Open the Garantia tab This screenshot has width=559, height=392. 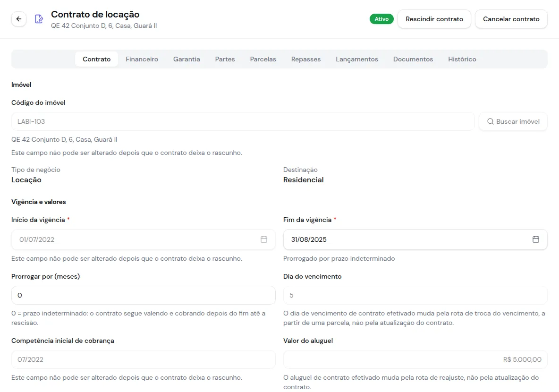[x=186, y=59]
